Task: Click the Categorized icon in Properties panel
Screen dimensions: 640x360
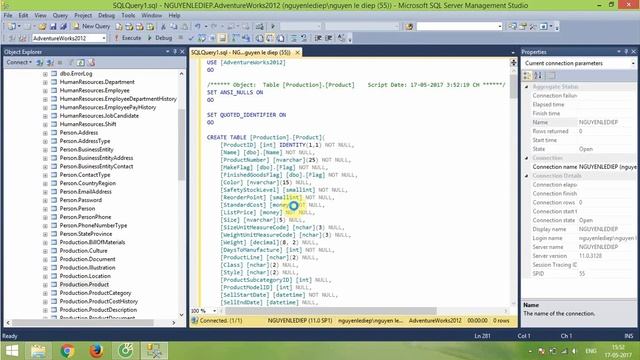Action: 527,76
